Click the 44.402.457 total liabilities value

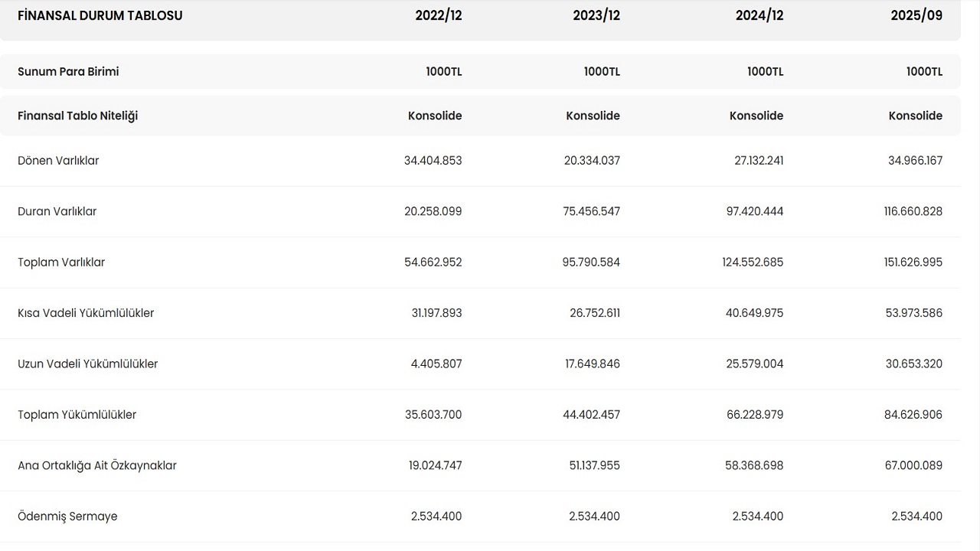(x=591, y=415)
